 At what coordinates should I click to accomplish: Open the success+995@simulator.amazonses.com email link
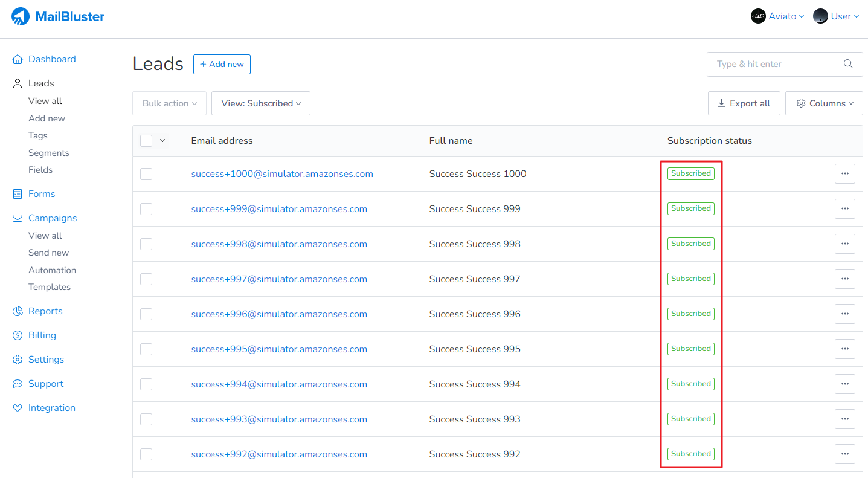click(279, 349)
